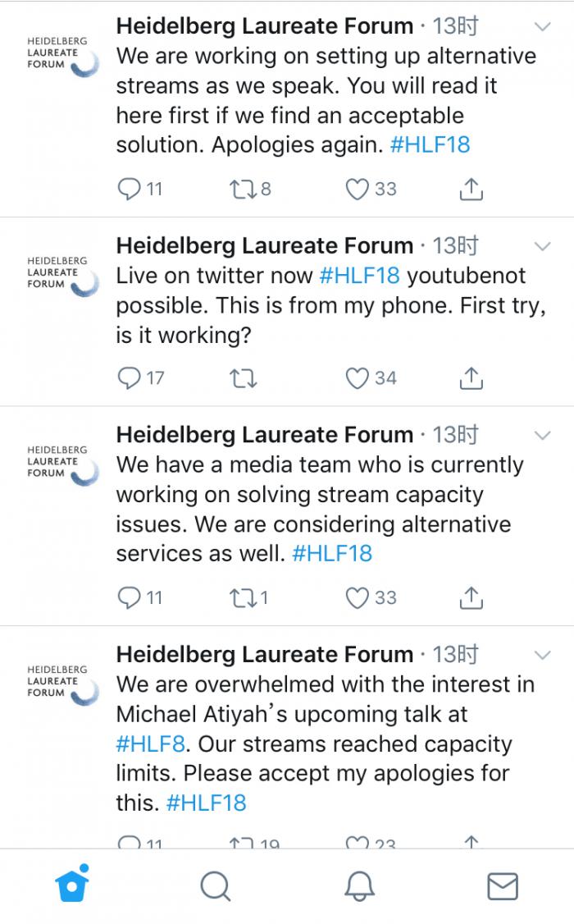Expand the menu chevron on 'Live on twitter' tweet
Screen dimensions: 574x924
coord(542,246)
